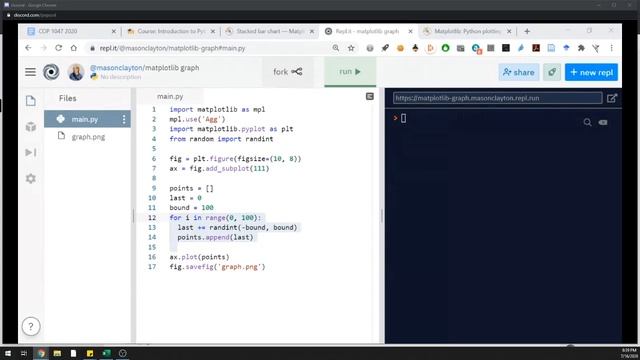Open a new browser tab
The width and height of the screenshot is (640, 360).
pos(527,31)
